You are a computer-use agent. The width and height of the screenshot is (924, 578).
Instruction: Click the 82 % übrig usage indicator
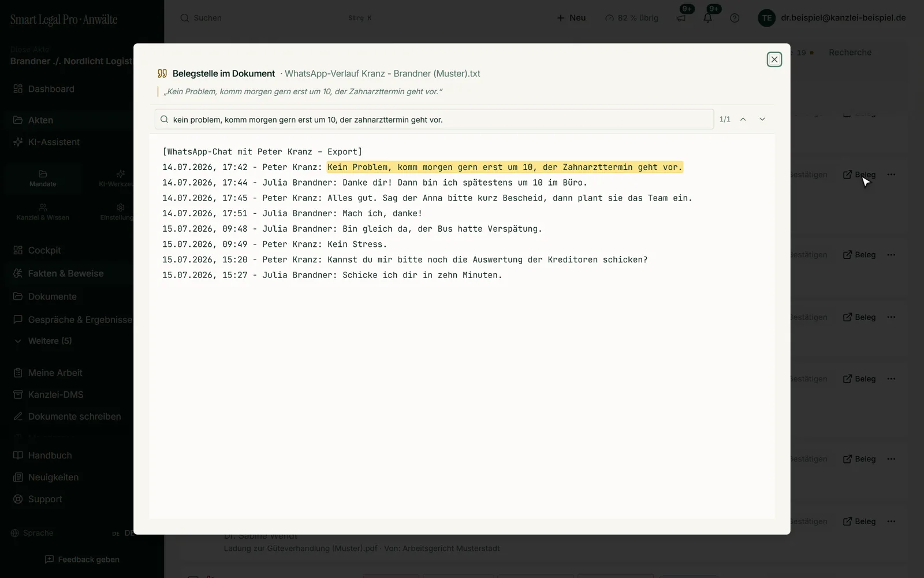[632, 18]
